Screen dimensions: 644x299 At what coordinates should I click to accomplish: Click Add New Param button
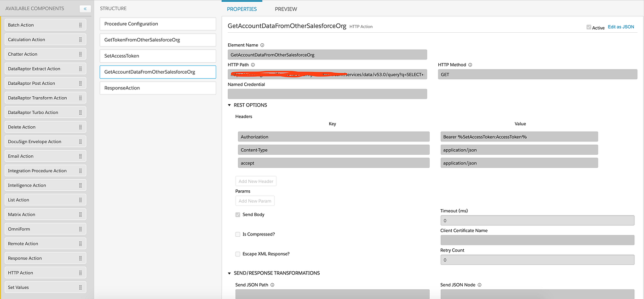click(x=255, y=201)
